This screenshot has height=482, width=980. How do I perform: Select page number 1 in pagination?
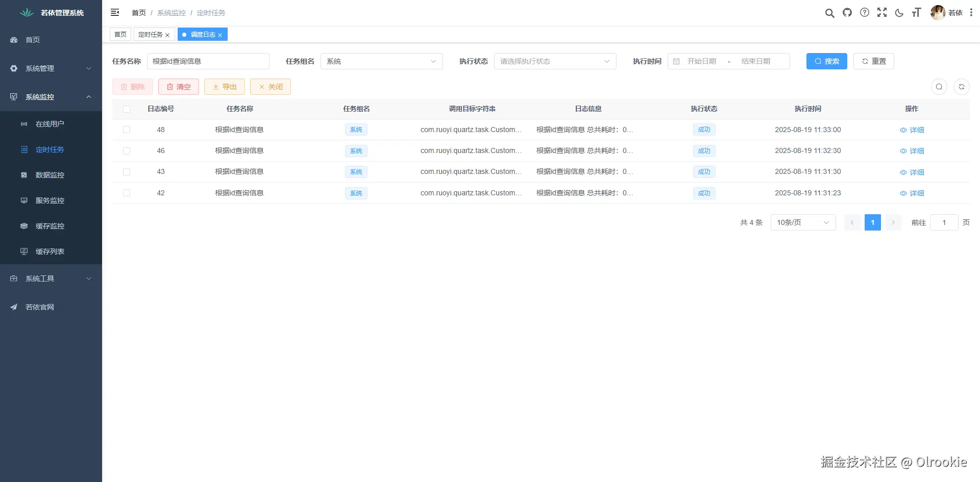[x=873, y=222]
